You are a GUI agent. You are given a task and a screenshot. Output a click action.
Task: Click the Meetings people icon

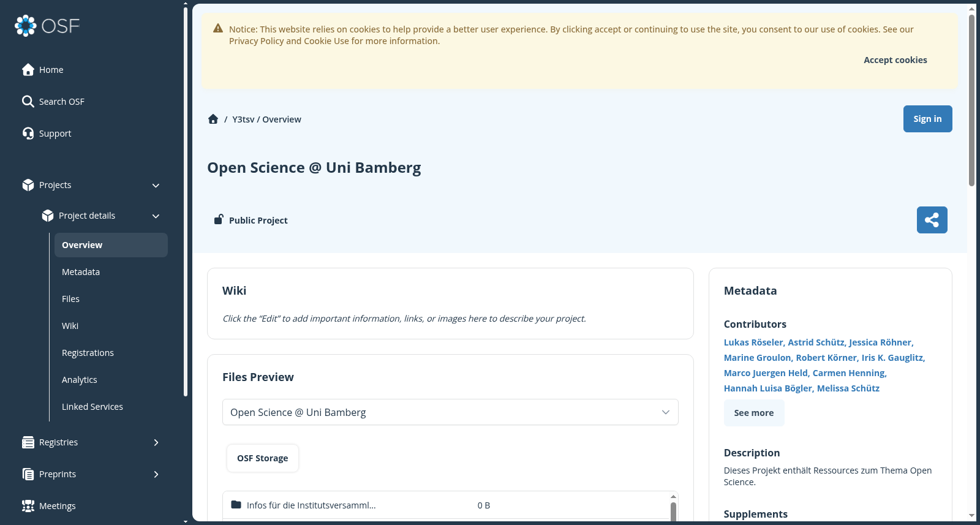click(28, 506)
